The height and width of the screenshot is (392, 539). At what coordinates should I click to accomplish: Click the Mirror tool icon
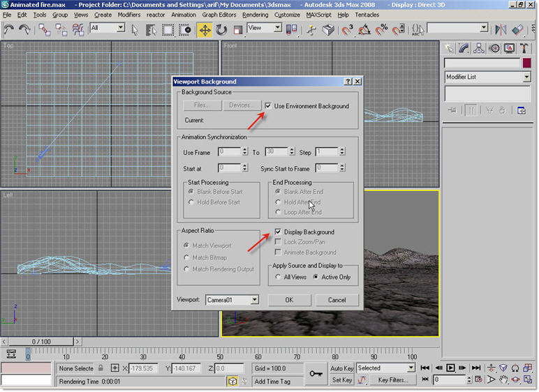[x=501, y=30]
